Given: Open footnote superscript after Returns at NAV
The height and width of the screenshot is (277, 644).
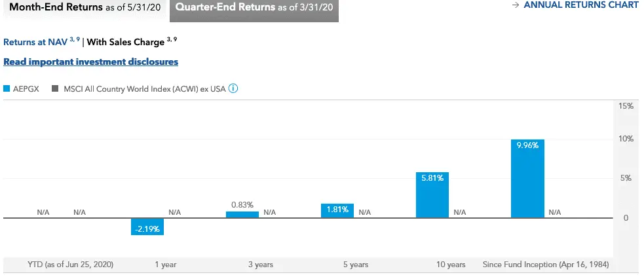Looking at the screenshot, I should point(74,40).
